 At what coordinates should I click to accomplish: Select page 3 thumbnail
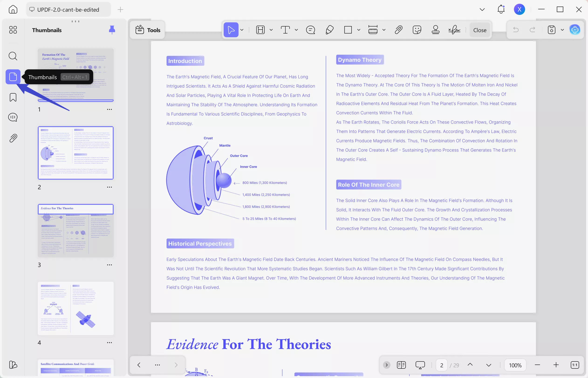[76, 231]
